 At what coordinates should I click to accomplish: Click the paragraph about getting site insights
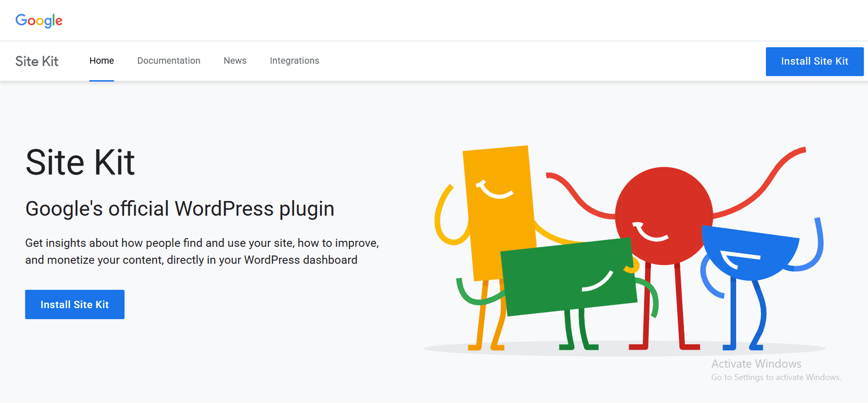pos(202,251)
